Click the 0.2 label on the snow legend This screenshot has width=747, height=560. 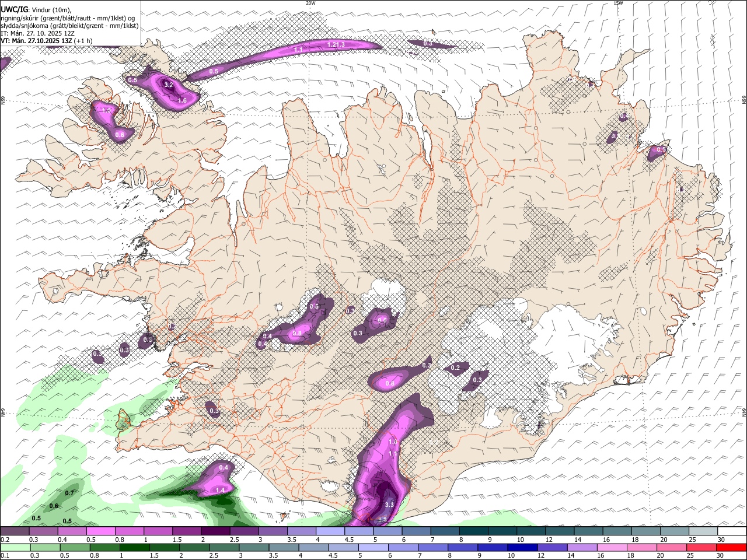(5, 540)
